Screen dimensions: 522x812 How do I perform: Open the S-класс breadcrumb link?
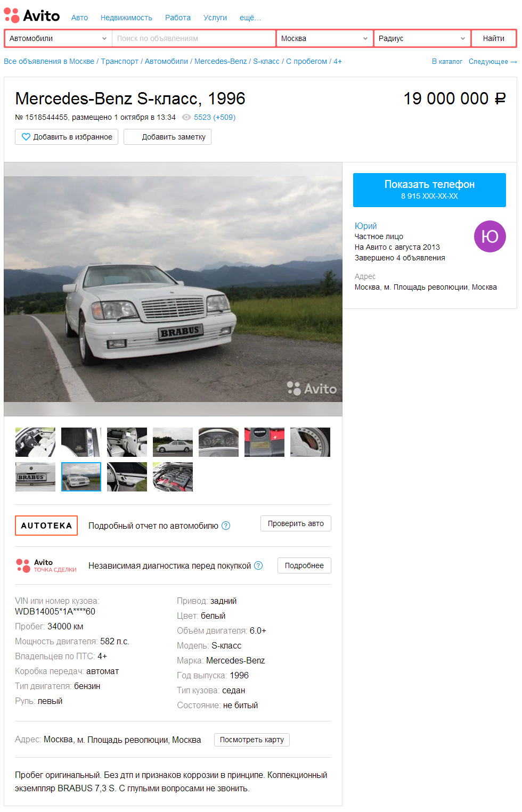pyautogui.click(x=266, y=61)
